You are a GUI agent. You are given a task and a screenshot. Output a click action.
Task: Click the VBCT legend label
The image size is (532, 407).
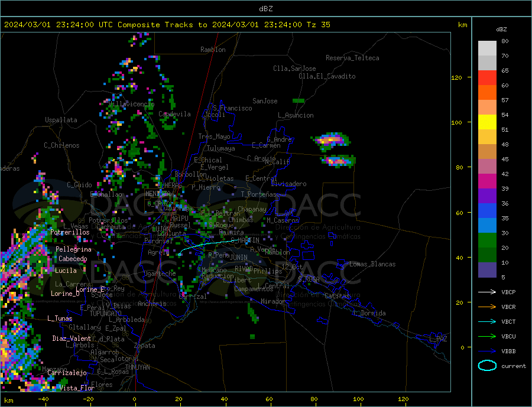(508, 321)
